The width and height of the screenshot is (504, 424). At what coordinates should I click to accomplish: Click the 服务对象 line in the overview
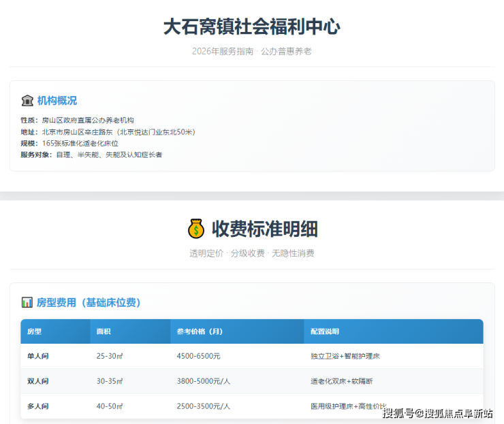(91, 154)
